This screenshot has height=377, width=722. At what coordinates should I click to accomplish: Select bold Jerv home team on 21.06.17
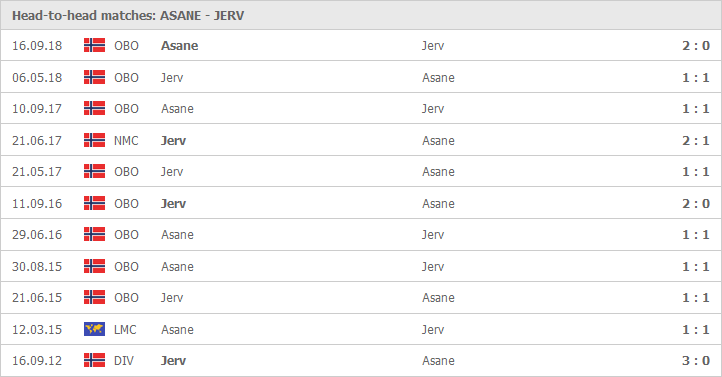(173, 140)
